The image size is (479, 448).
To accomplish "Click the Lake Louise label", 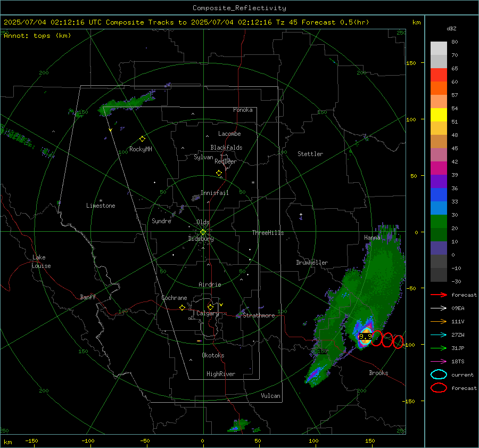I will click(41, 262).
